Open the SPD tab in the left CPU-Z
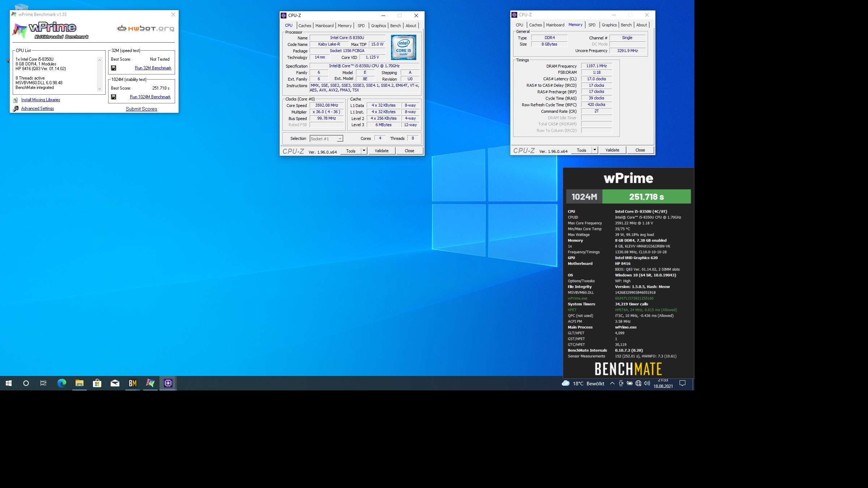Screen dimensions: 868x488 click(x=361, y=26)
